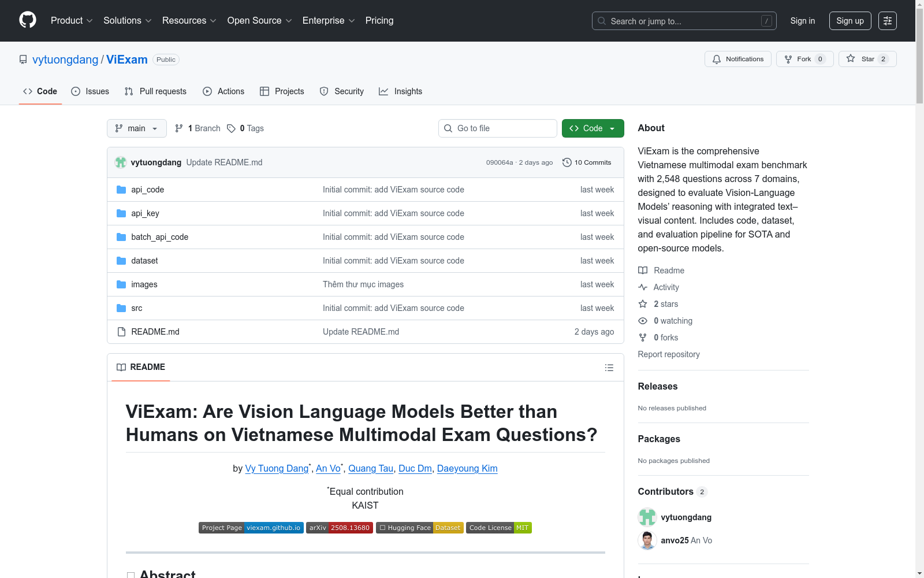Image resolution: width=924 pixels, height=578 pixels.
Task: Go to GitHub homepage via the logo
Action: click(28, 20)
